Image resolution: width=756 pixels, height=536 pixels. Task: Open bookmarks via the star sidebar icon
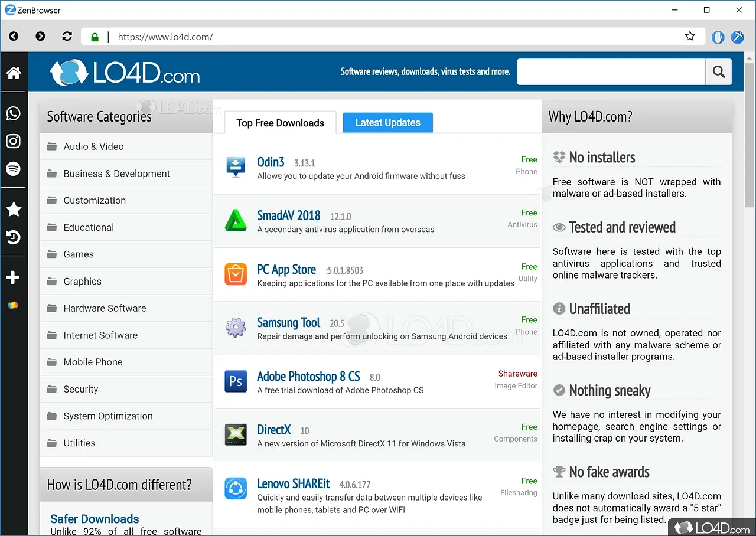pos(13,210)
